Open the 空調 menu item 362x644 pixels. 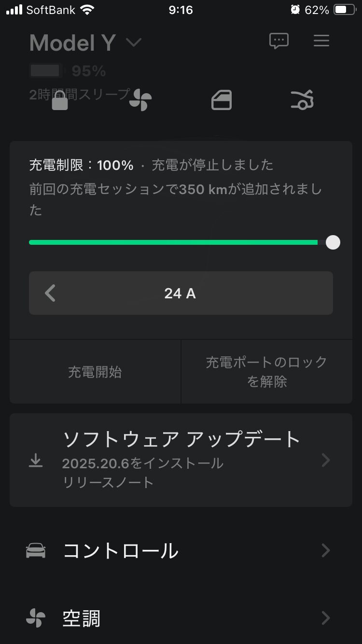[x=82, y=618]
